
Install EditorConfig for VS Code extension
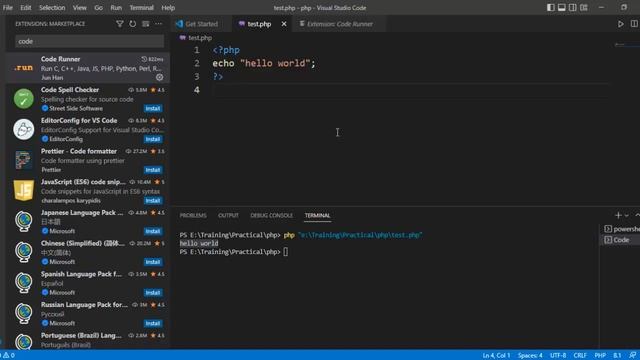click(153, 139)
